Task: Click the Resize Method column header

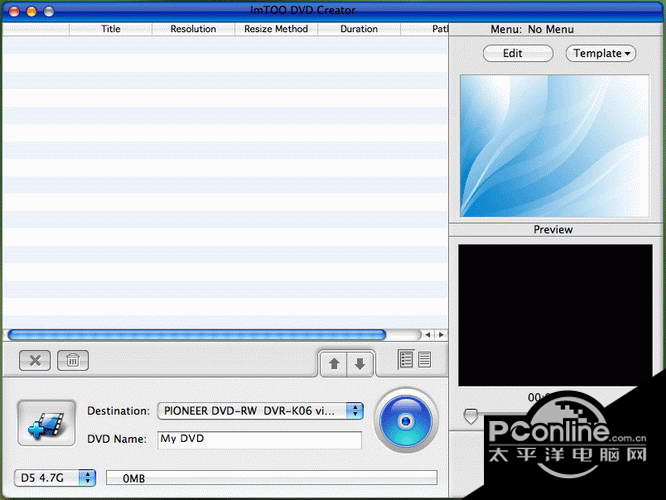Action: coord(276,29)
